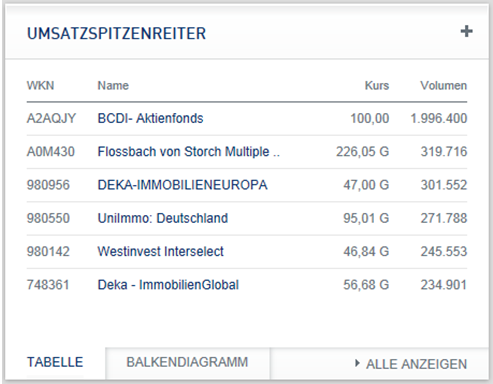Image resolution: width=493 pixels, height=384 pixels.
Task: Open the Westinvest Interselect fund link
Action: (160, 252)
